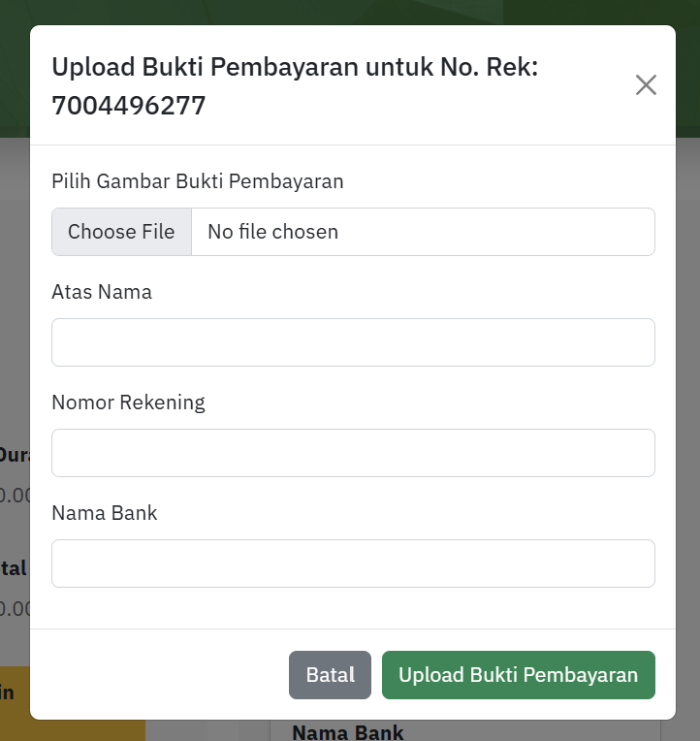Click the gray Batal button
700x741 pixels.
(331, 675)
